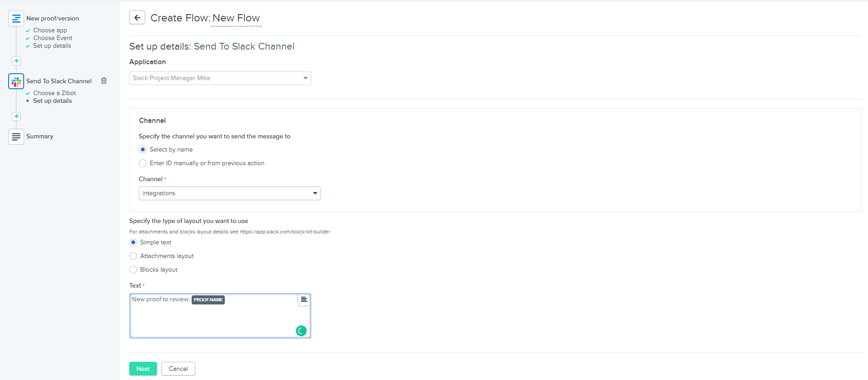Open the insert field menu in Text box

pos(304,299)
